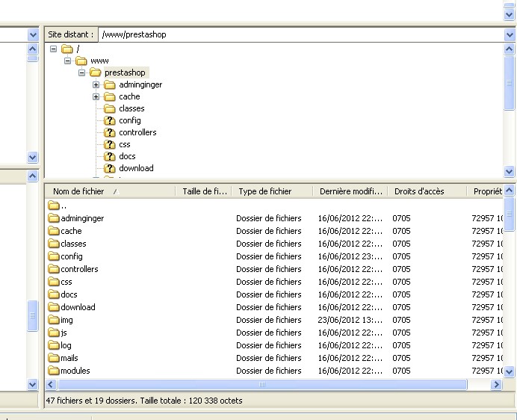Select the classes folder in tree
The height and width of the screenshot is (420, 517).
(x=131, y=108)
